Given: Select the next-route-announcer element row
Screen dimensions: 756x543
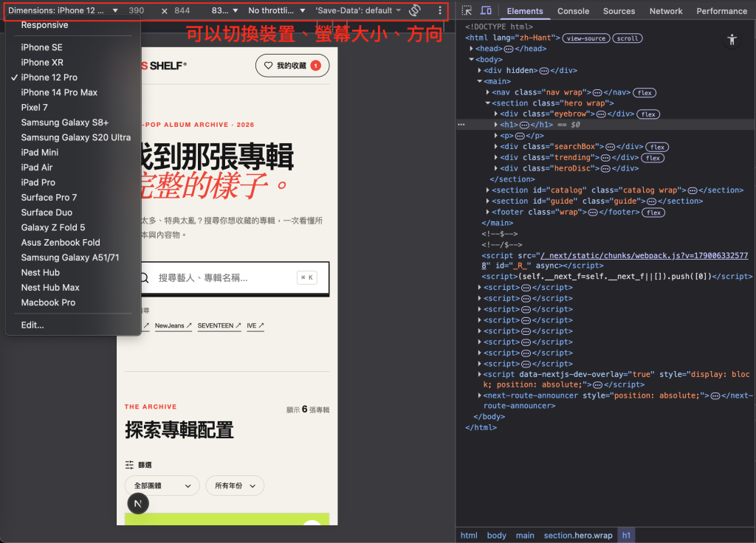Looking at the screenshot, I should pos(605,401).
